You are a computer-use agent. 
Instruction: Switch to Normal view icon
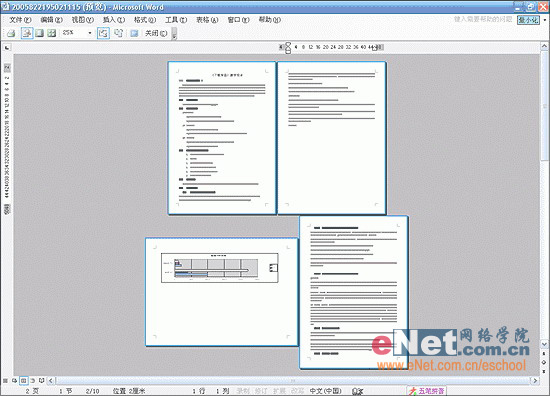[5, 381]
